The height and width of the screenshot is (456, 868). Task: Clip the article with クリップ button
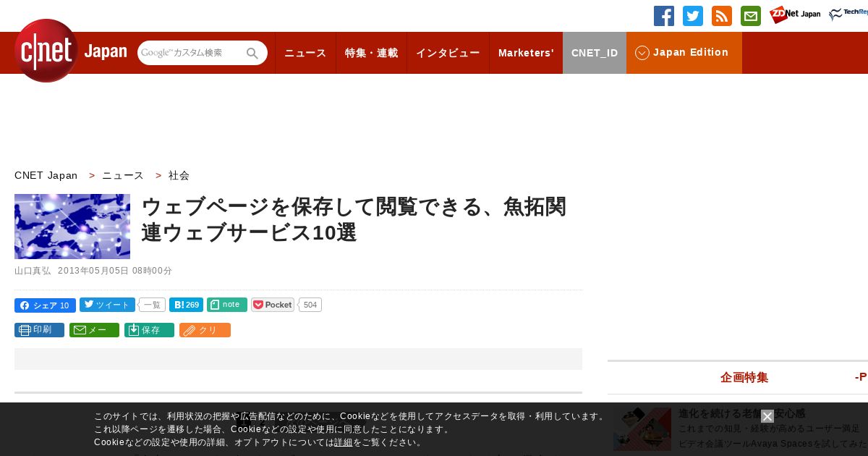point(205,330)
